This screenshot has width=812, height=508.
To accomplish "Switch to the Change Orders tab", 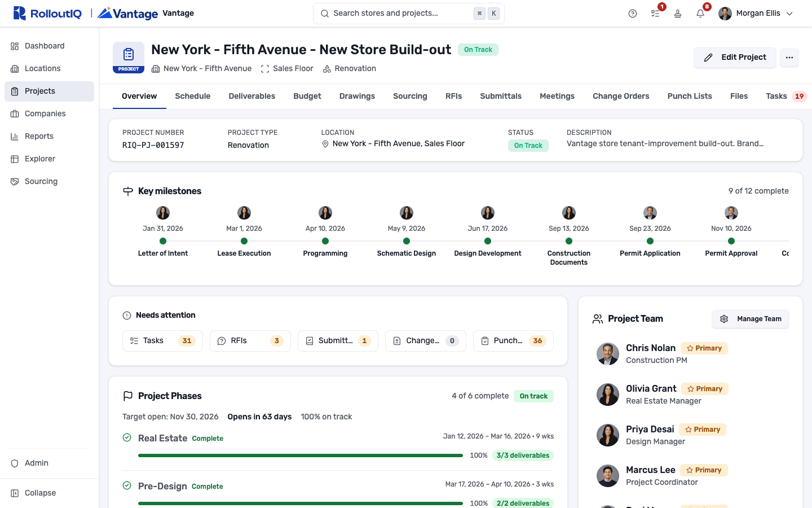I will (x=621, y=96).
